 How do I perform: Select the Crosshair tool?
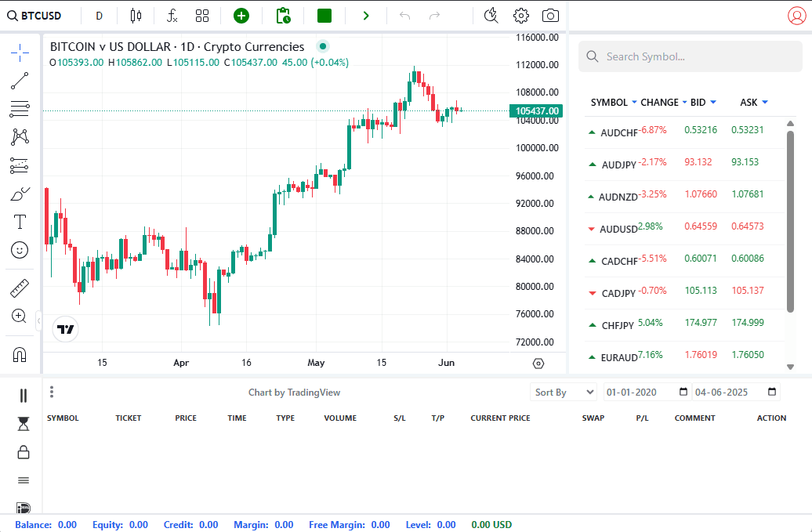[x=20, y=52]
